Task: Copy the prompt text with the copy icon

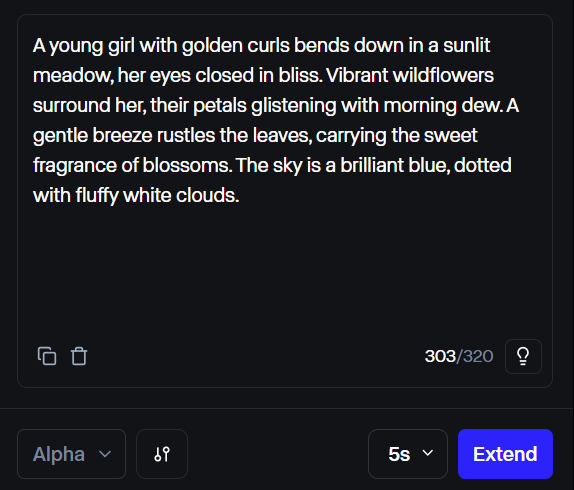Action: 47,356
